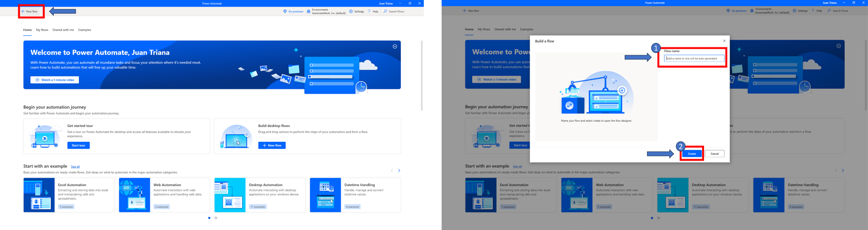The height and width of the screenshot is (230, 868).
Task: Click Cancel in Build a flow dialog
Action: click(715, 154)
